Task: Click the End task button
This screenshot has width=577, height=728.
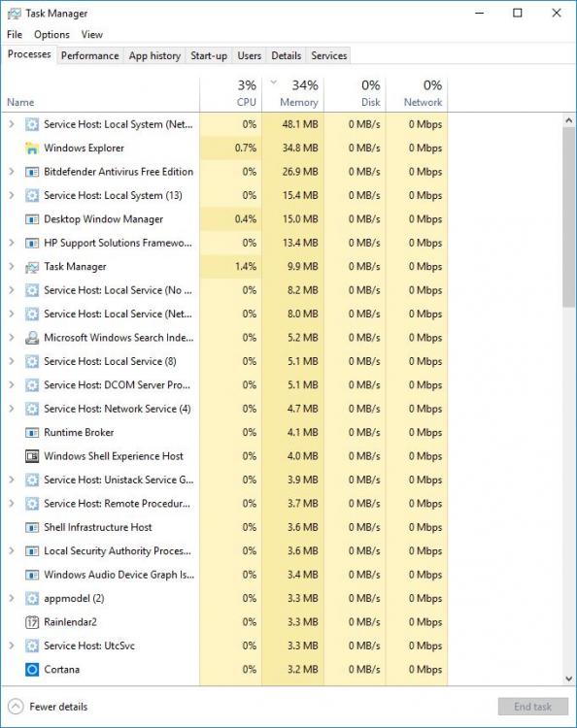Action: (533, 707)
